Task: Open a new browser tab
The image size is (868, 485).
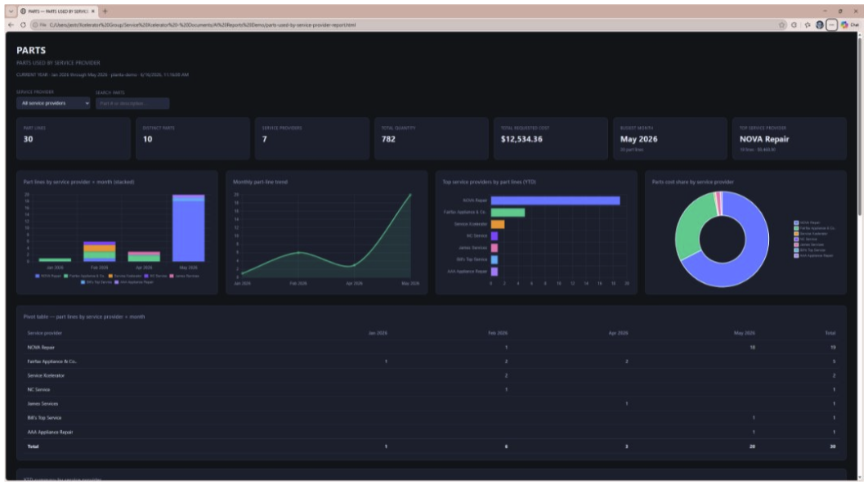Action: pos(105,11)
